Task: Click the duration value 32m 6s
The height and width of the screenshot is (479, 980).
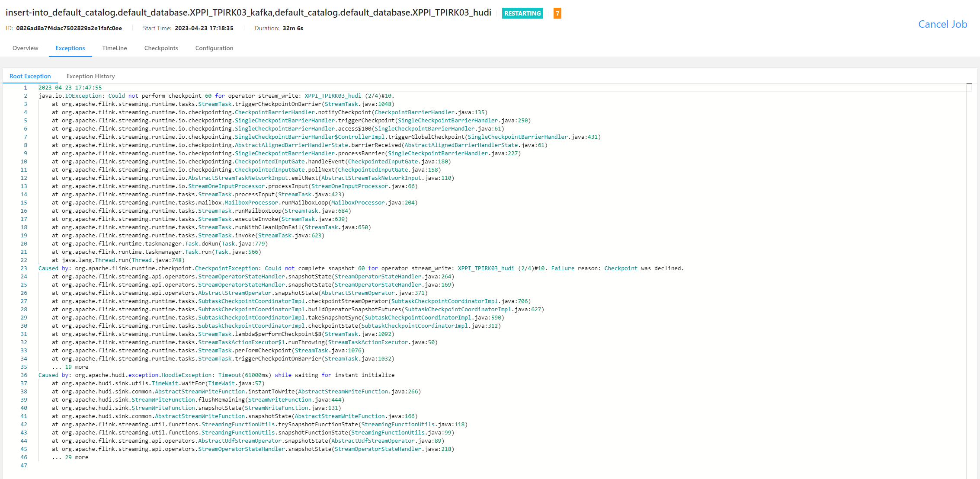Action: tap(293, 28)
